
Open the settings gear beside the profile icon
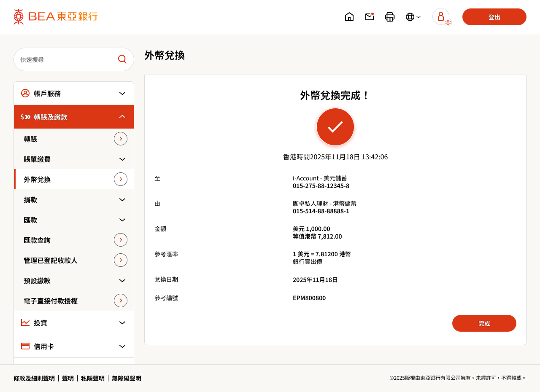tap(448, 23)
